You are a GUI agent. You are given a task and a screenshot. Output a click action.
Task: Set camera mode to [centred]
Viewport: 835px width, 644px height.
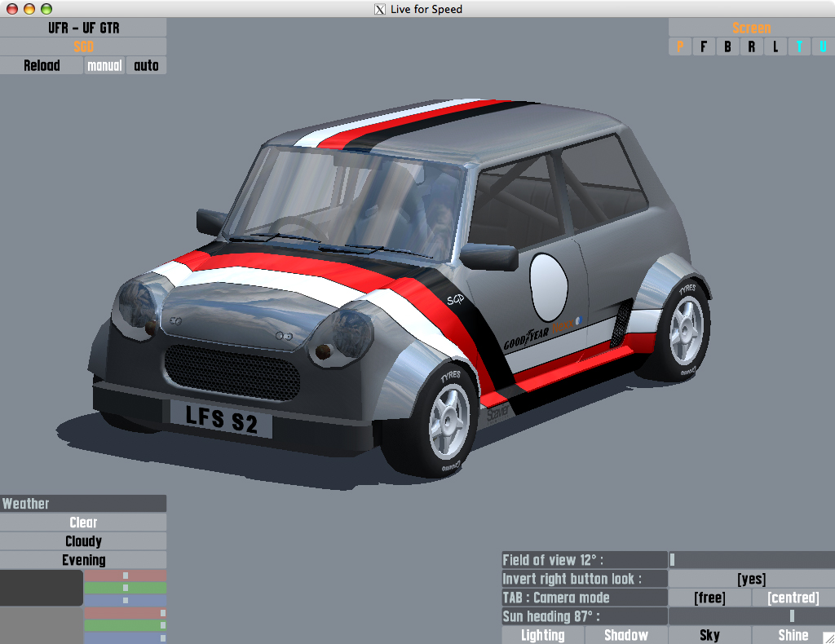pyautogui.click(x=793, y=598)
